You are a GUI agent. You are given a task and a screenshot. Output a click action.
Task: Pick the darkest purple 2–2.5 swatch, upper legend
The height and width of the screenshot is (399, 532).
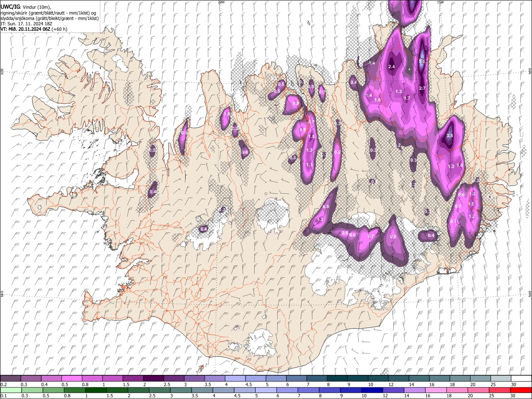(153, 379)
